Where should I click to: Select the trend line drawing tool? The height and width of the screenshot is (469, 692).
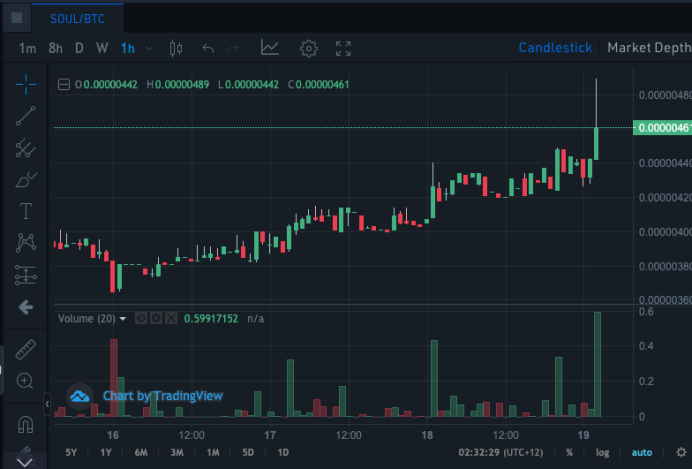click(x=26, y=116)
